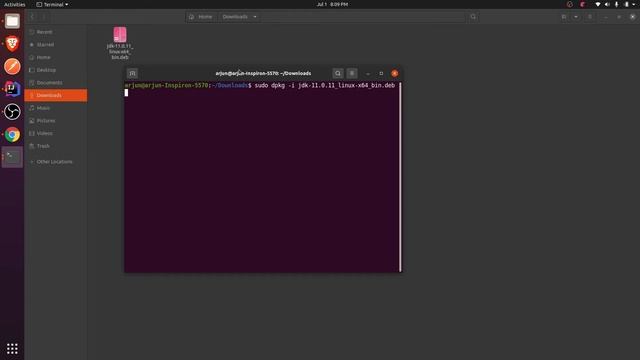This screenshot has width=640, height=360.
Task: Toggle list view in the Files window
Action: tap(564, 17)
